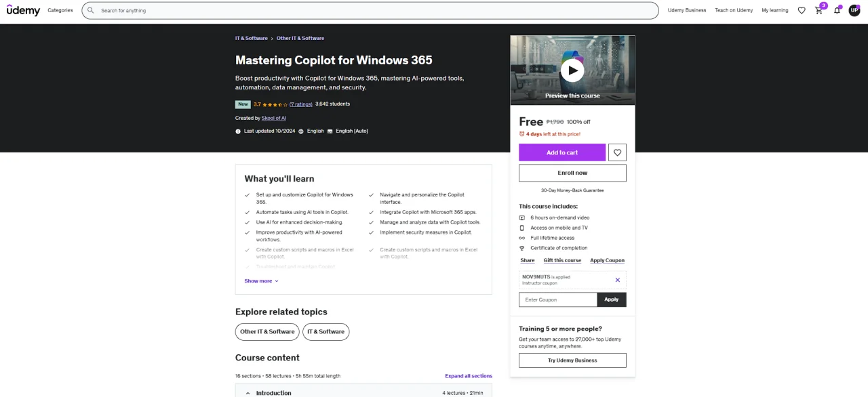Click the closed captions icon
The height and width of the screenshot is (397, 868).
click(330, 131)
